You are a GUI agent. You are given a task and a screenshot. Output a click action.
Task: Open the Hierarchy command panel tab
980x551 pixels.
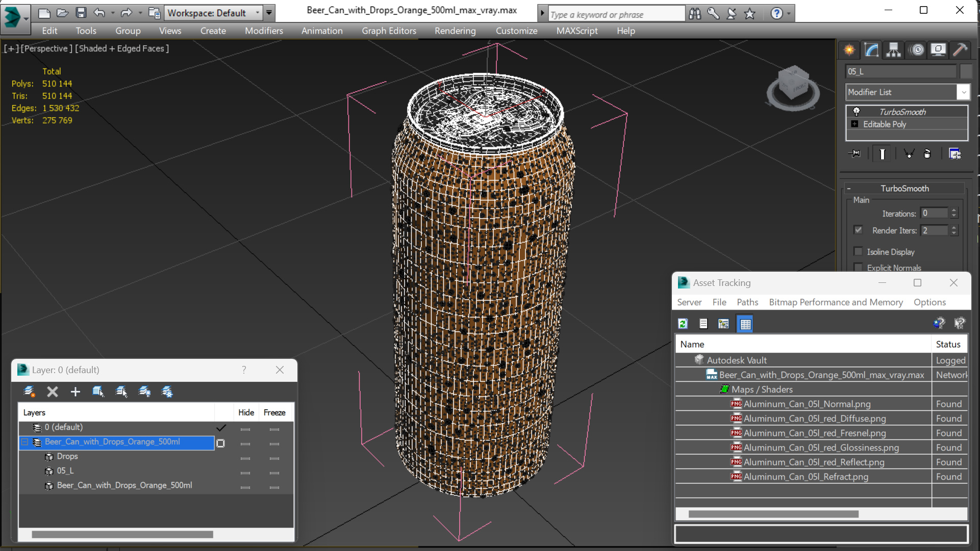[893, 50]
